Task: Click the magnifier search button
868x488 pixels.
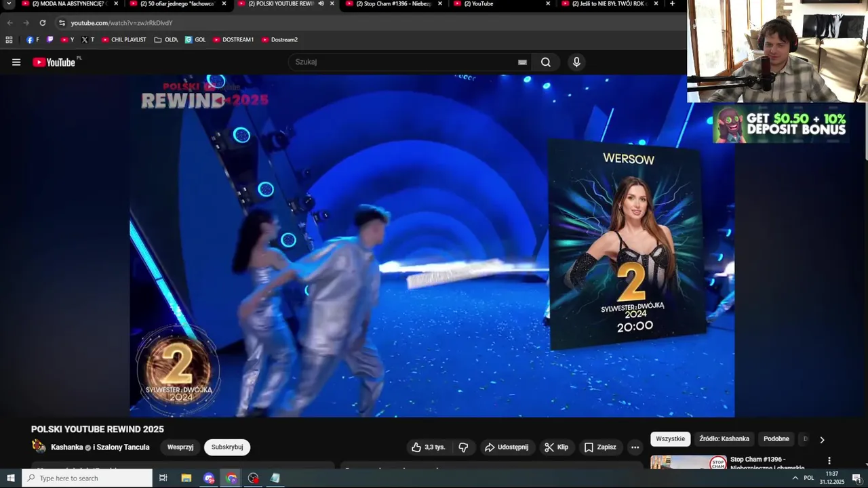Action: 546,62
